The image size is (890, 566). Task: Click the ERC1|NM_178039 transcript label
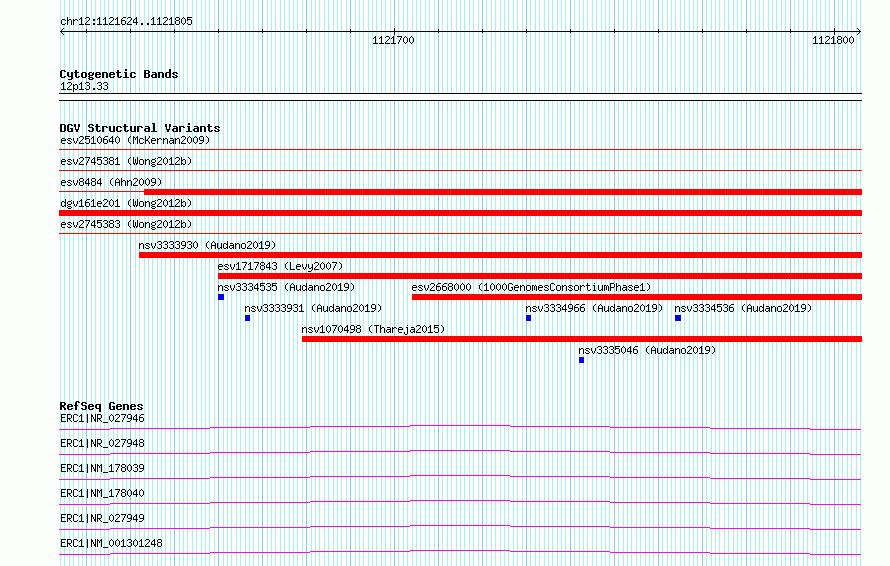[102, 468]
